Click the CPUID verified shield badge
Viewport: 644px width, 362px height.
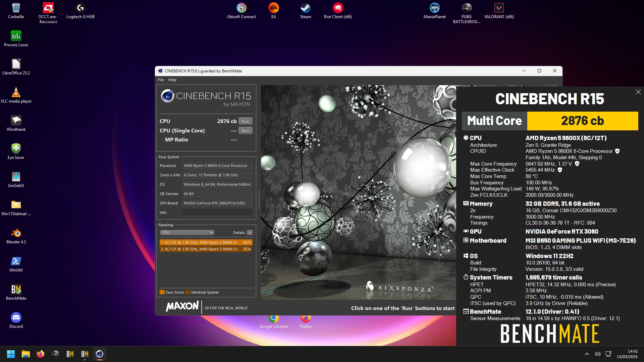tap(618, 151)
